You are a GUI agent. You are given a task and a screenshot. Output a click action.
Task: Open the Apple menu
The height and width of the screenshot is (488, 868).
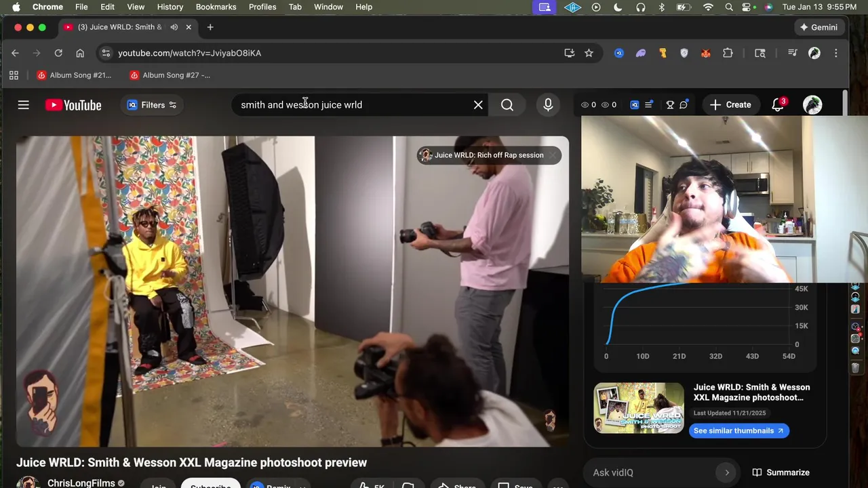click(x=16, y=7)
